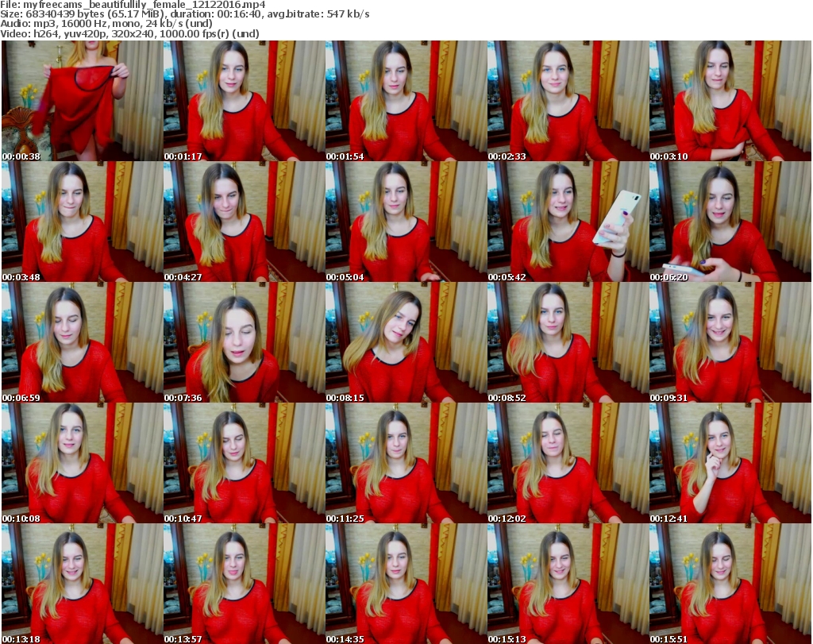Click the 00:15:13 video frame
This screenshot has height=644, width=813.
point(568,584)
